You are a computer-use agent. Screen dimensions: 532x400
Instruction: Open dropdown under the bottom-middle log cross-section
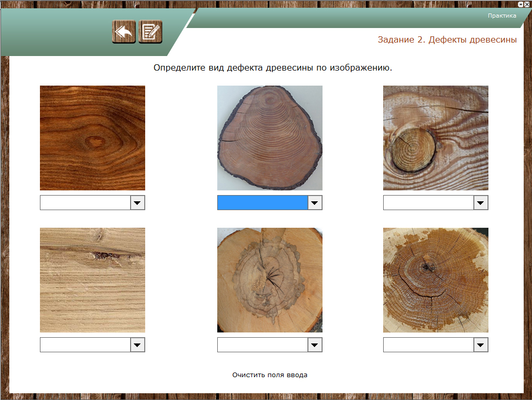point(315,345)
